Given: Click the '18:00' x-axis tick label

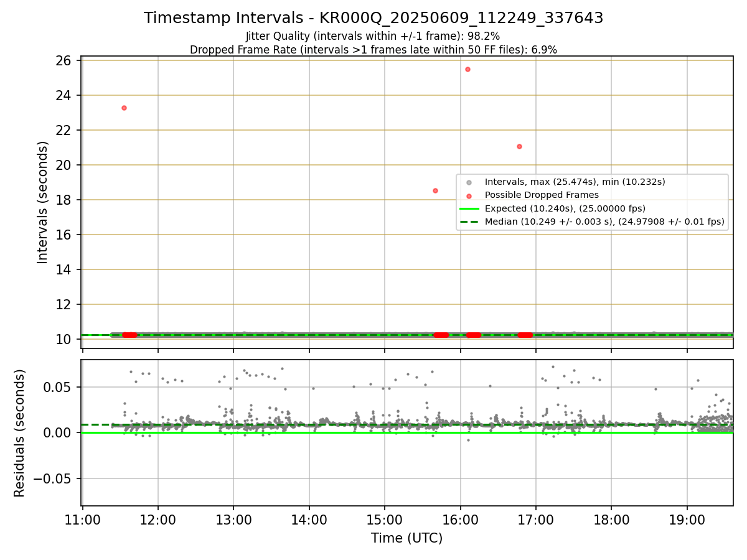Looking at the screenshot, I should tap(611, 520).
